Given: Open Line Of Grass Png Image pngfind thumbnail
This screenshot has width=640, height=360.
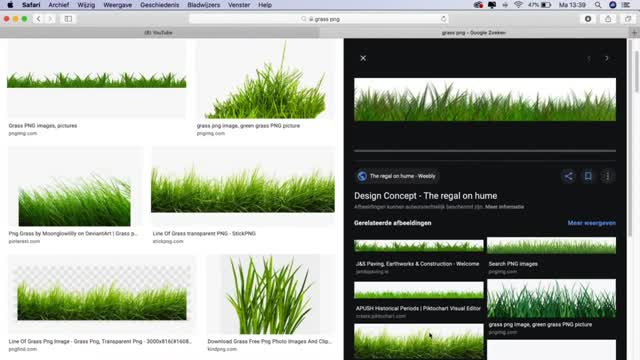Looking at the screenshot, I should 102,294.
